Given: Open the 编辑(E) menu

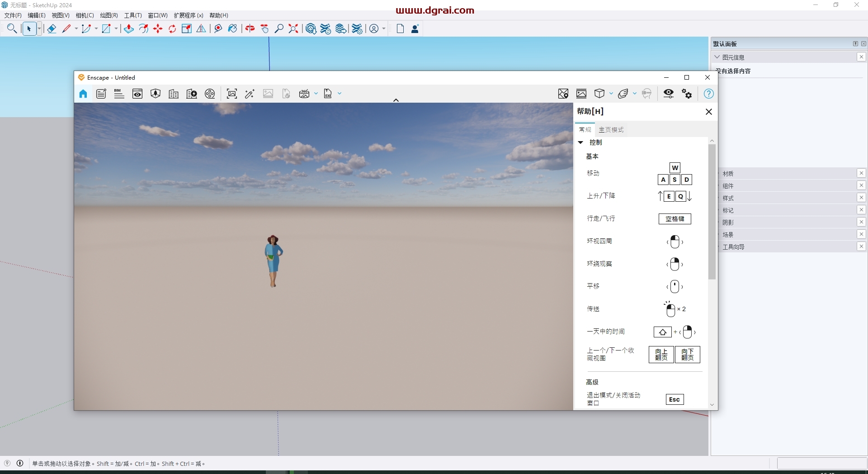Looking at the screenshot, I should [37, 15].
